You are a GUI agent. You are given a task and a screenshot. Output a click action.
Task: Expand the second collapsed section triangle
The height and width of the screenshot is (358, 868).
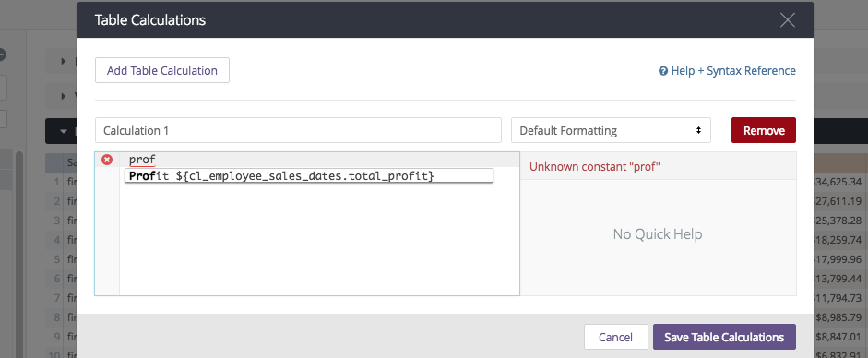65,96
